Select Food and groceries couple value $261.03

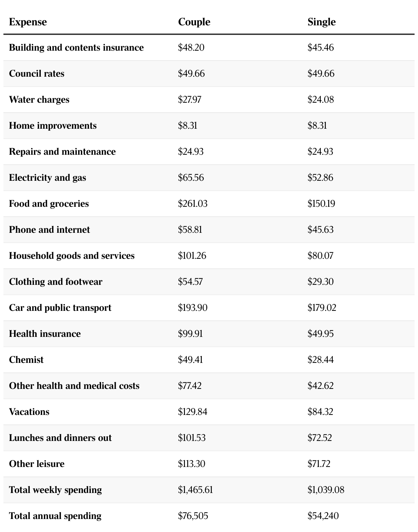pos(193,204)
